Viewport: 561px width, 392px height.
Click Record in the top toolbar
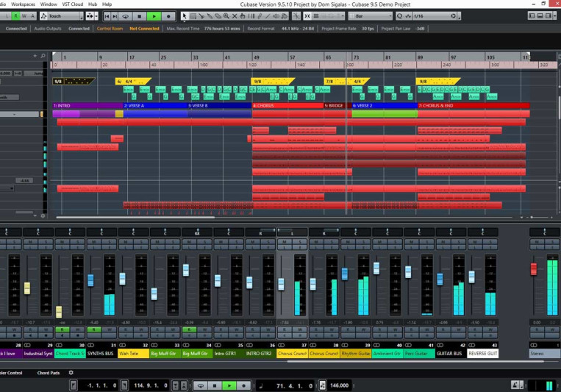168,16
